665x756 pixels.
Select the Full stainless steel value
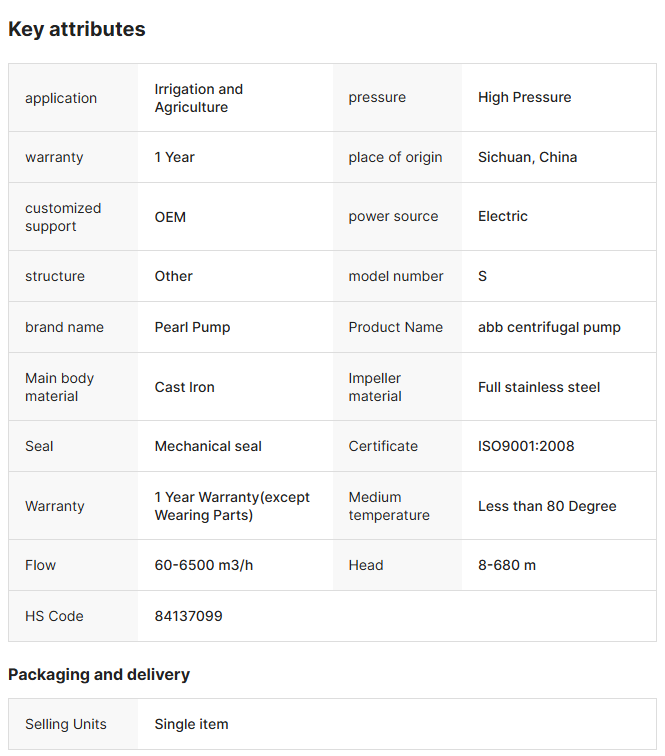(x=539, y=387)
